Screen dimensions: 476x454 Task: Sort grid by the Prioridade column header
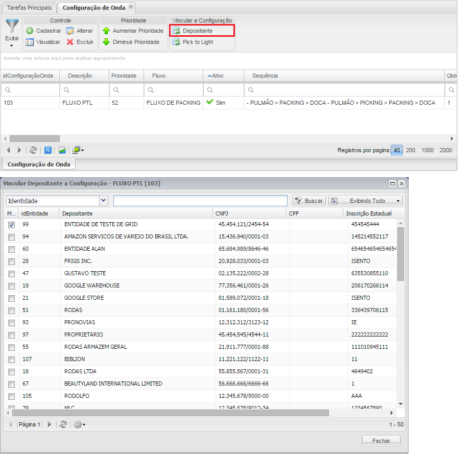pyautogui.click(x=124, y=76)
